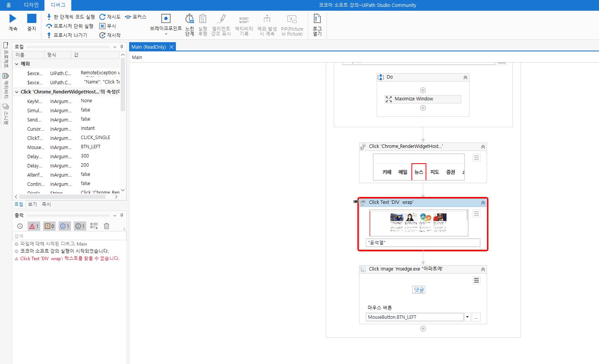Add activity with plus icon below Click Image
Image resolution: width=599 pixels, height=364 pixels.
click(x=423, y=329)
